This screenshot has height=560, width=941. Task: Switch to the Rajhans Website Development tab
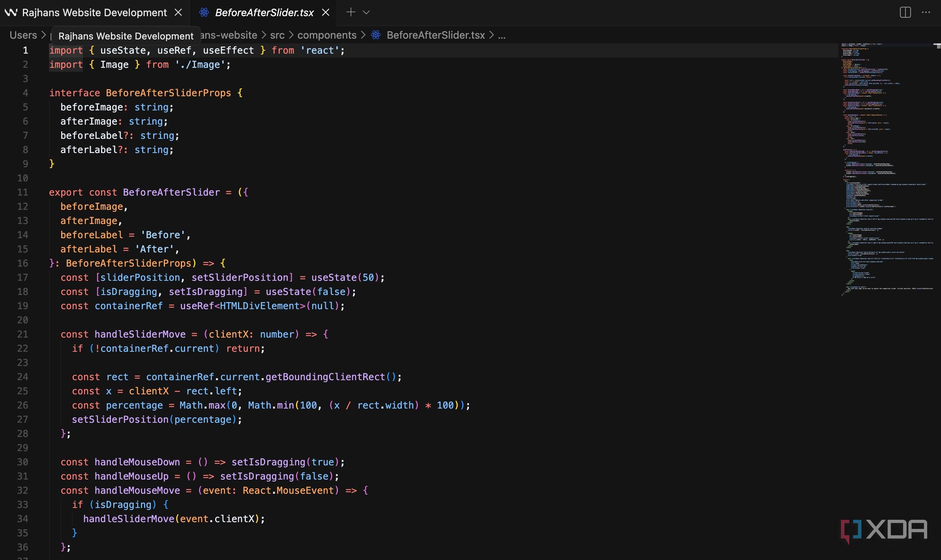94,13
